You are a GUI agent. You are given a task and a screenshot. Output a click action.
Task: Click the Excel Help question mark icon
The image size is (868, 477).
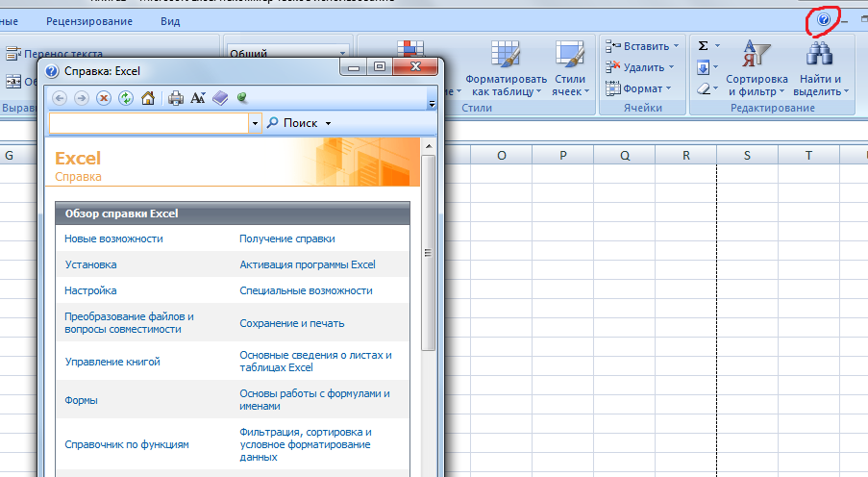[824, 20]
